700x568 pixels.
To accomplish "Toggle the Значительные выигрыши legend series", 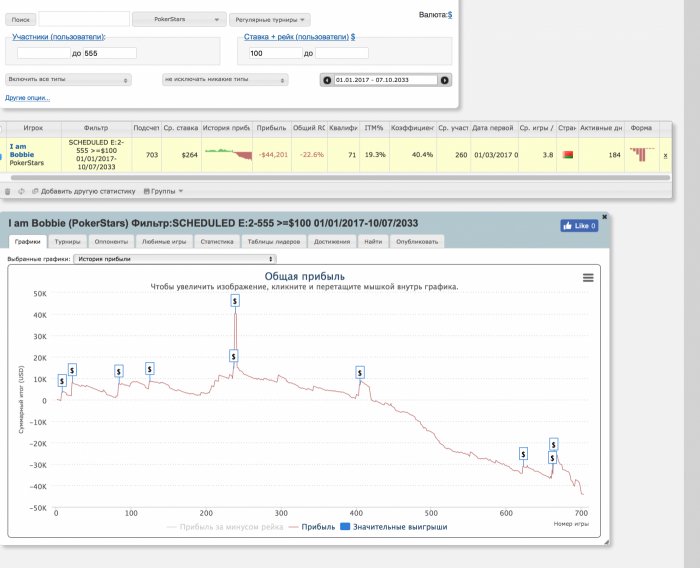I will click(x=394, y=527).
